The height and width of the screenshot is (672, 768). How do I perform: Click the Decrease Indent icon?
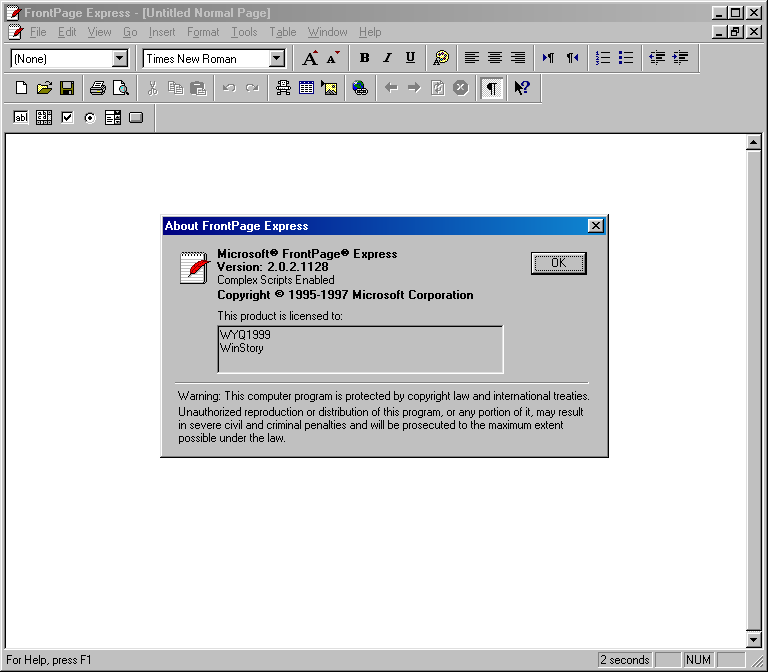[x=657, y=58]
